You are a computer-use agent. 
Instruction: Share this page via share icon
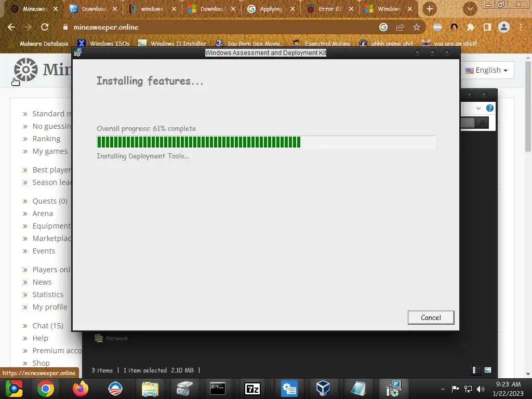(400, 27)
